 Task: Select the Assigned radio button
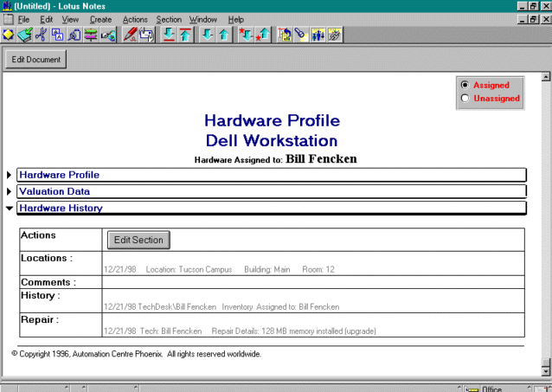point(465,85)
